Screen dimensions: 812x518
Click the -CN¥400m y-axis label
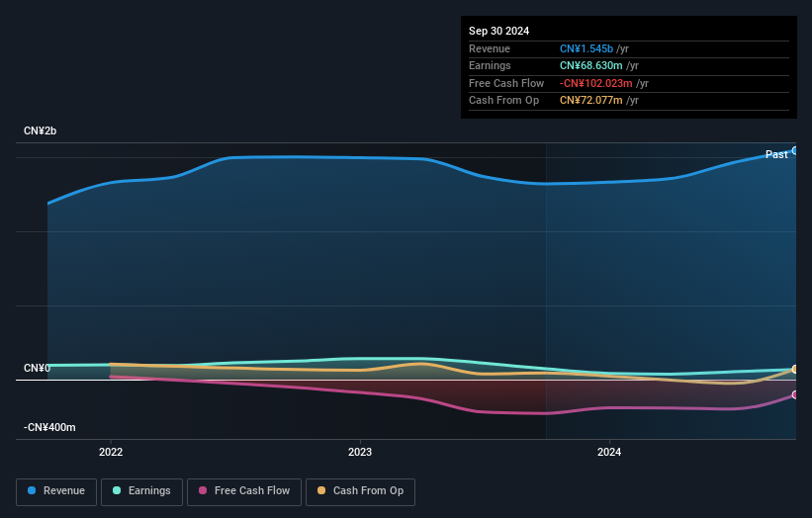click(x=49, y=427)
